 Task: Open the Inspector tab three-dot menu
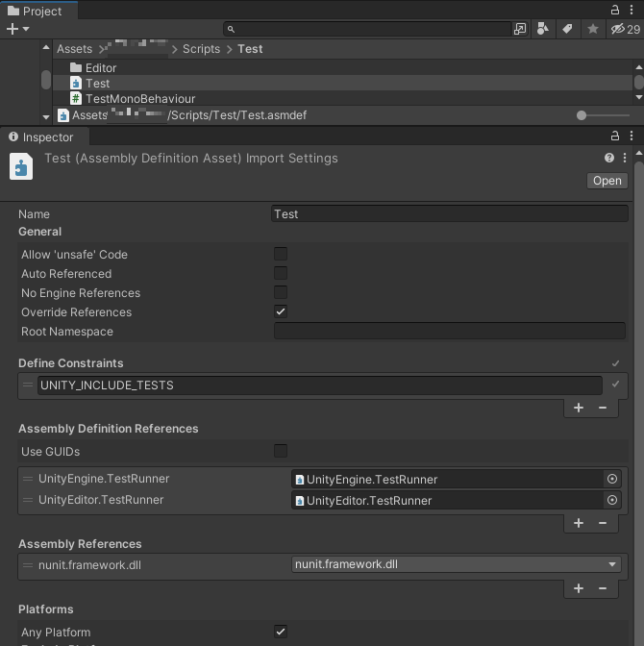[x=632, y=136]
